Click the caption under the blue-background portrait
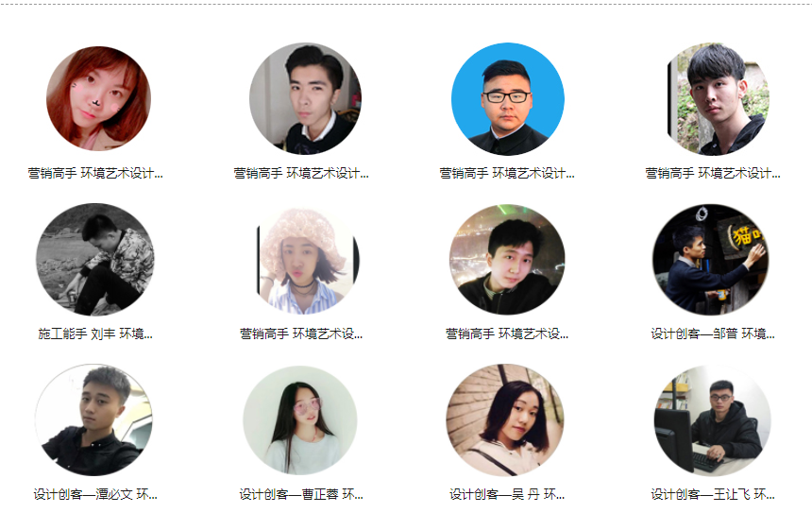Image resolution: width=812 pixels, height=513 pixels. (507, 173)
